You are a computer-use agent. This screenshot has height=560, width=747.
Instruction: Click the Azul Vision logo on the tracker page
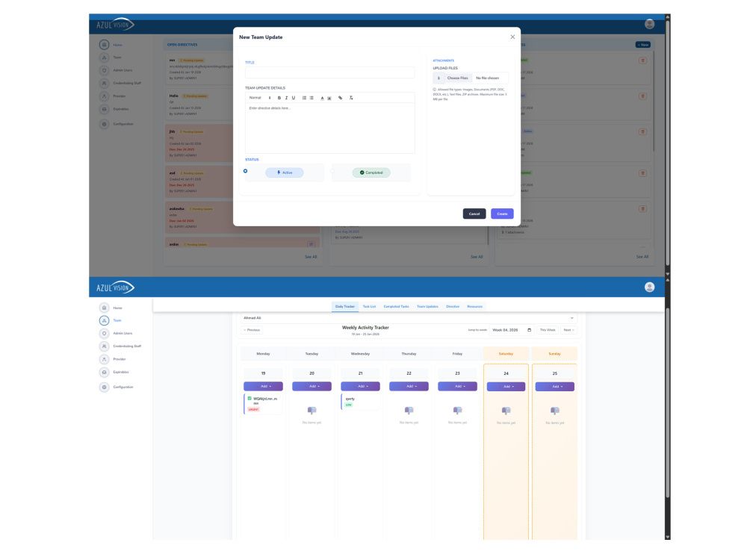pos(115,287)
